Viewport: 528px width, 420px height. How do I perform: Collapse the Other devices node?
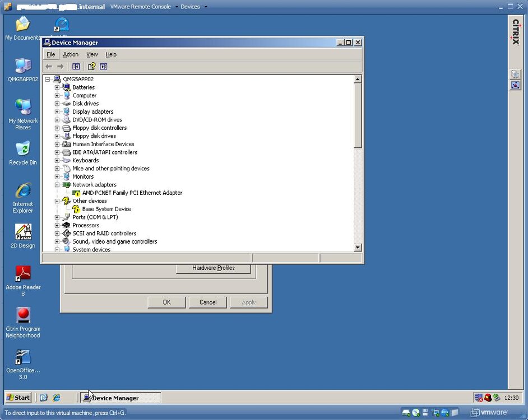point(57,201)
